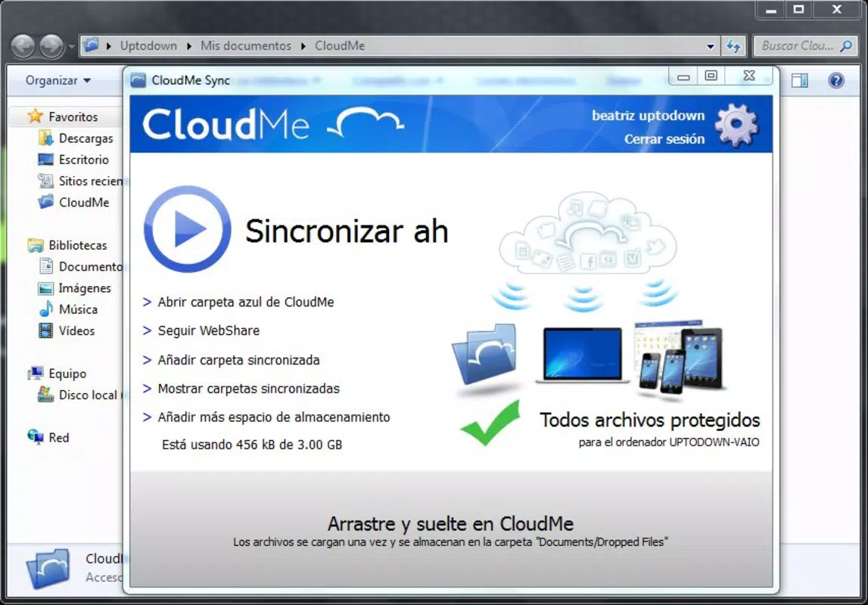Click the CloudMe logo in header
This screenshot has height=605, width=868.
(273, 124)
